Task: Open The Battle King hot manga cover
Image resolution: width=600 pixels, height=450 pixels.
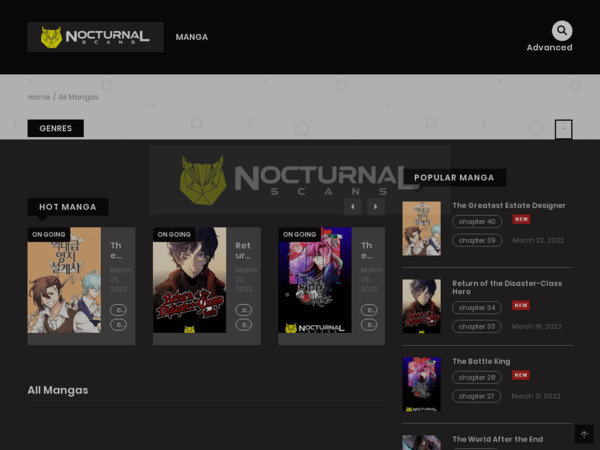Action: 315,280
